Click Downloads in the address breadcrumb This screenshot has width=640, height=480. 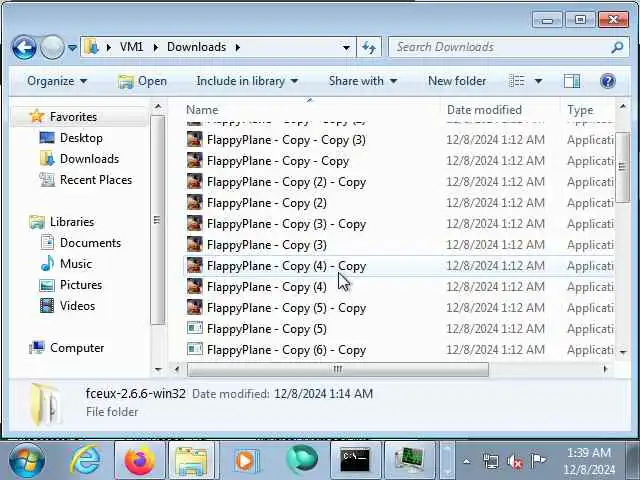pos(196,47)
